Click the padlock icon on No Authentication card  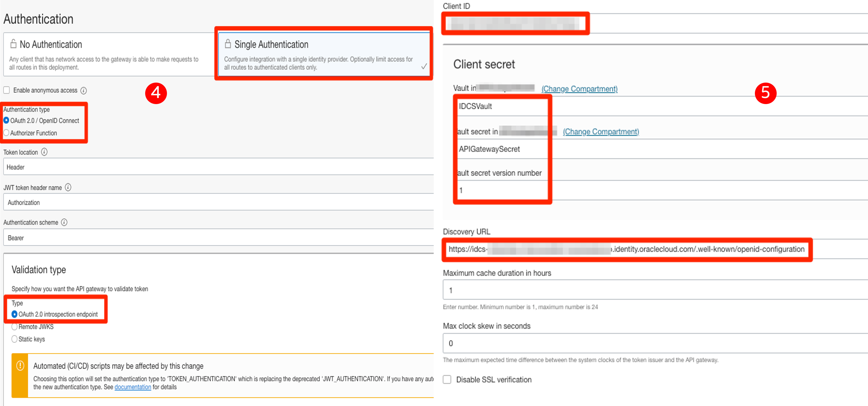[14, 44]
